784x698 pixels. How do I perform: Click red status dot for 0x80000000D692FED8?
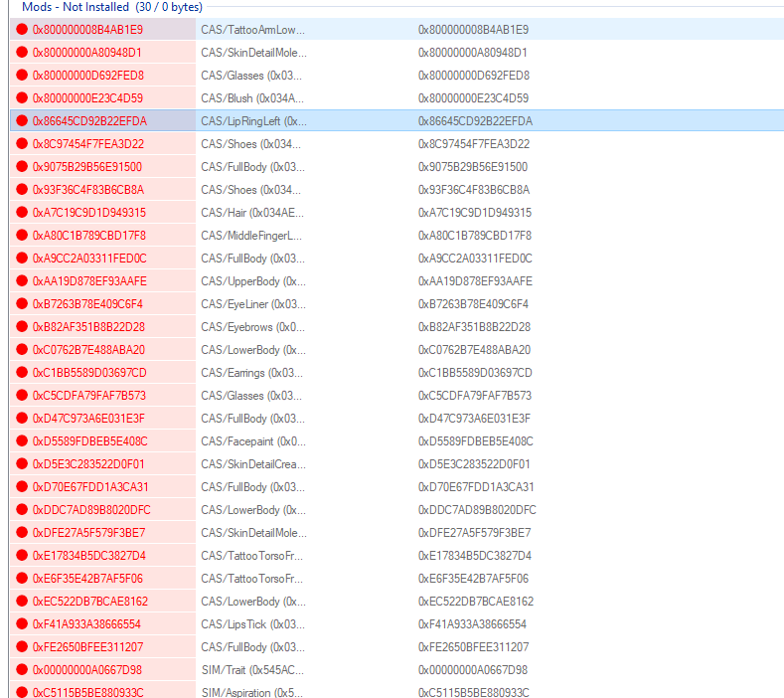click(22, 75)
